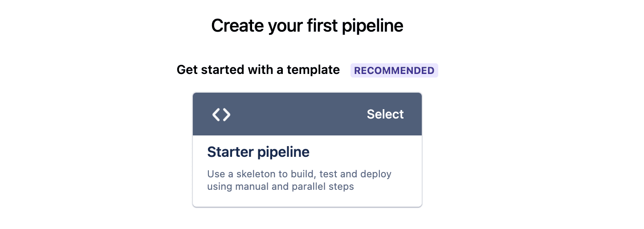Click the word 'pipeline' in the page title
This screenshot has height=229, width=644.
pos(372,26)
